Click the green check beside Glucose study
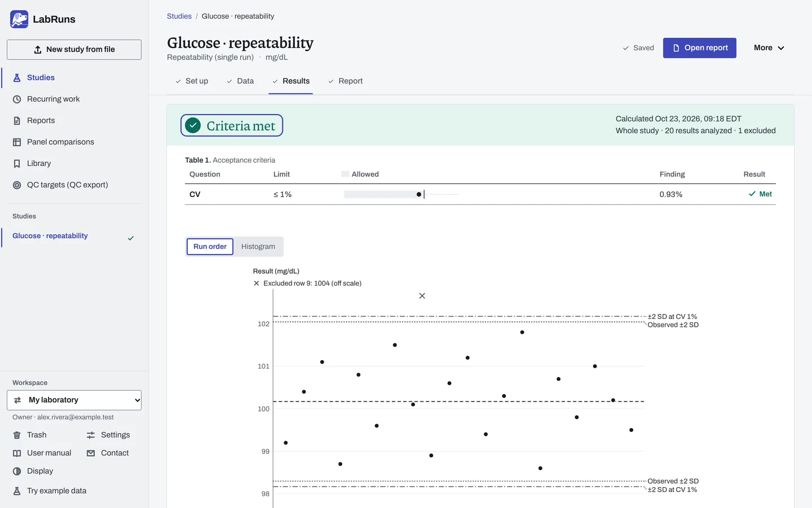Image resolution: width=812 pixels, height=508 pixels. tap(131, 238)
